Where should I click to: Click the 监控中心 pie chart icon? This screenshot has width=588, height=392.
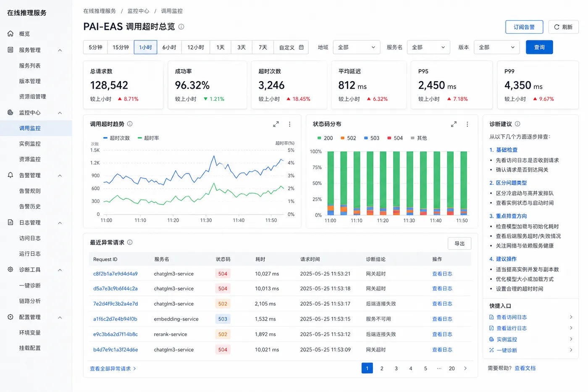point(10,113)
